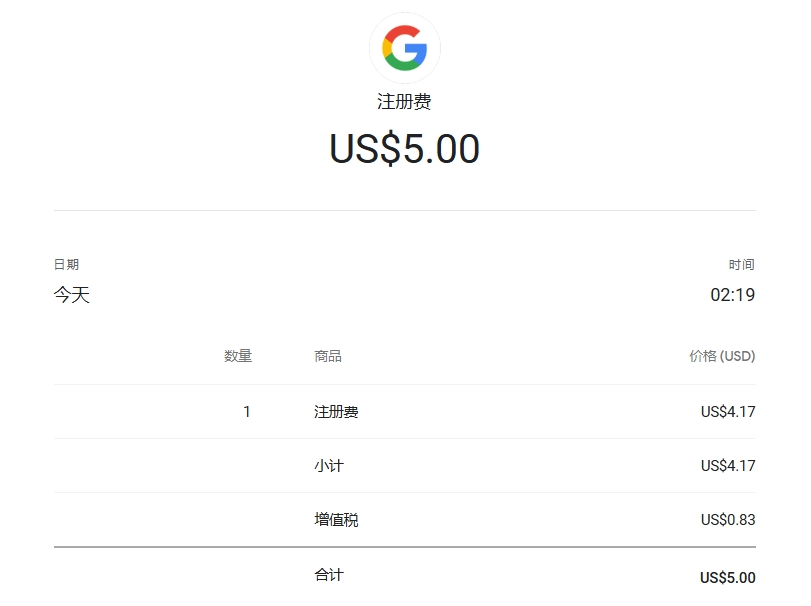The height and width of the screenshot is (606, 811).
Task: Click the 商品 column header
Action: pos(328,356)
